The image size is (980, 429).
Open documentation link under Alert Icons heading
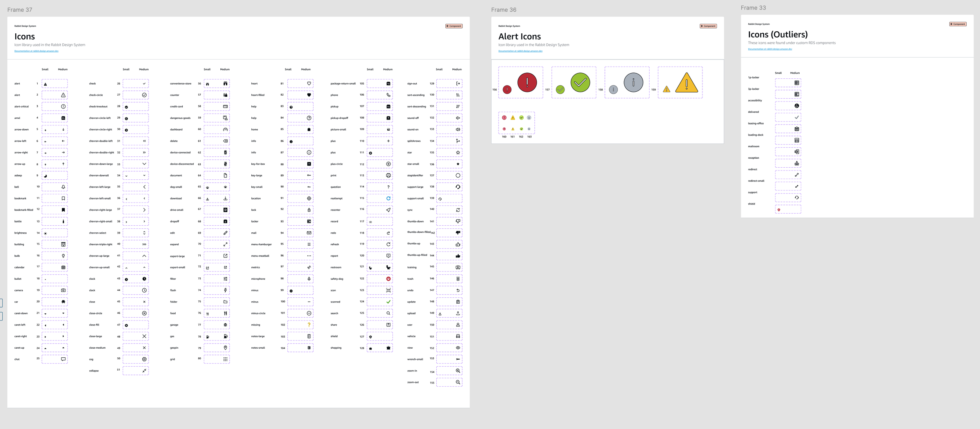[521, 51]
